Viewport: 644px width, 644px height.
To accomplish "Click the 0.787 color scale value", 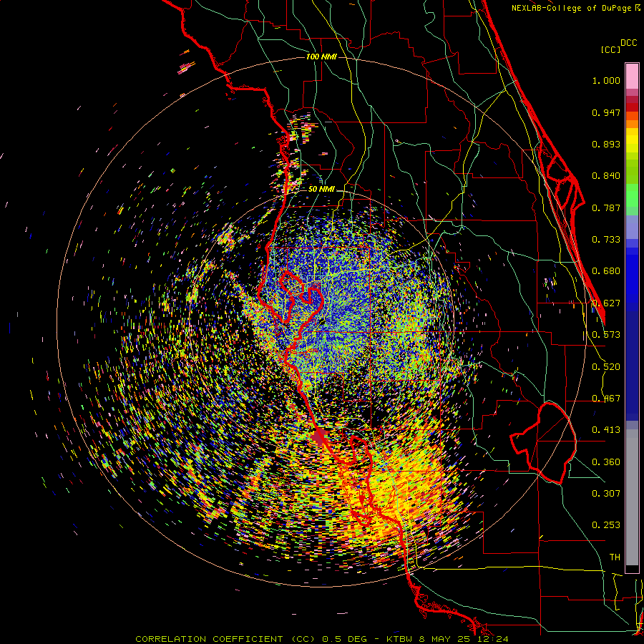I will coord(606,208).
